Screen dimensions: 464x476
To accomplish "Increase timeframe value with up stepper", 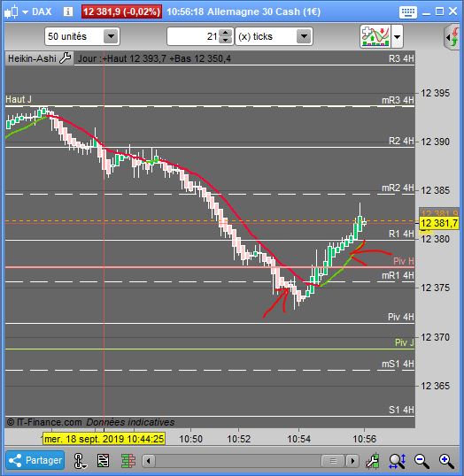I will (226, 33).
